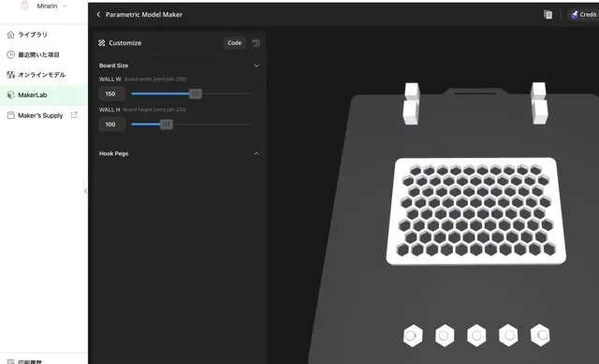Click the 'Board Size' section title
The image size is (599, 364).
click(x=113, y=66)
